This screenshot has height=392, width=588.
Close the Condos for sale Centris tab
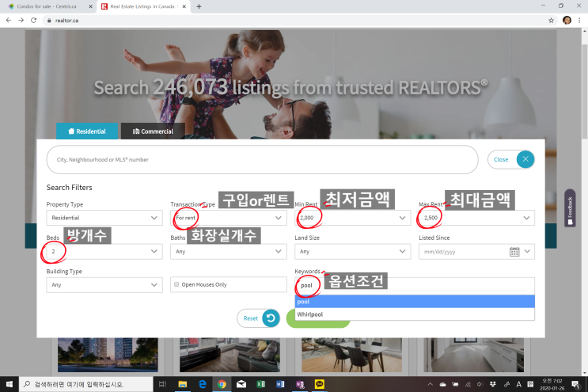coord(90,6)
